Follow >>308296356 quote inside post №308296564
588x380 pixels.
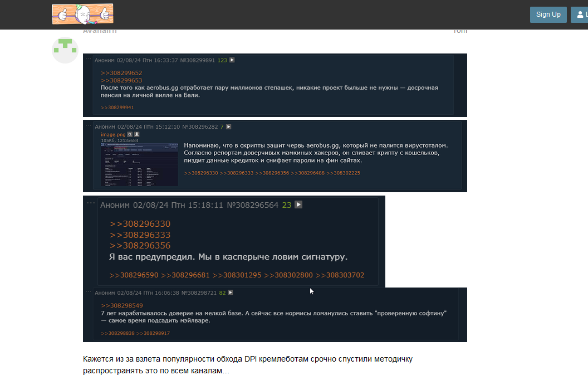coord(140,246)
